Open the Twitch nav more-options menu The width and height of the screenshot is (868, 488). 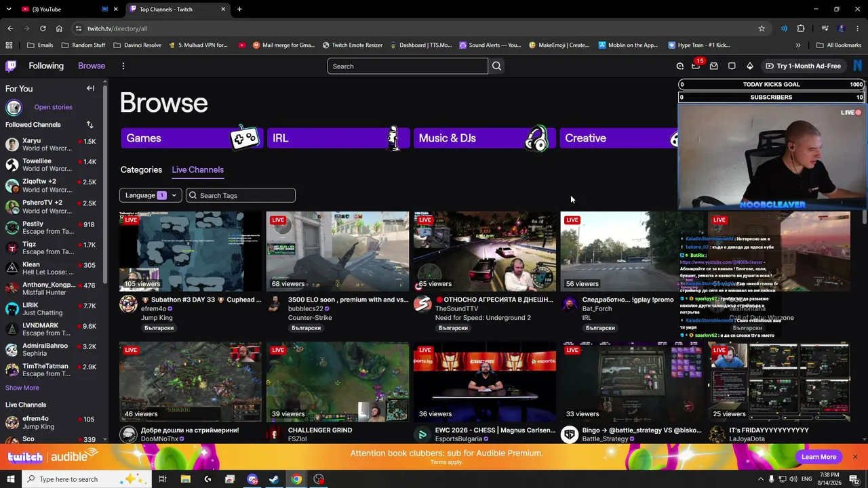point(123,66)
